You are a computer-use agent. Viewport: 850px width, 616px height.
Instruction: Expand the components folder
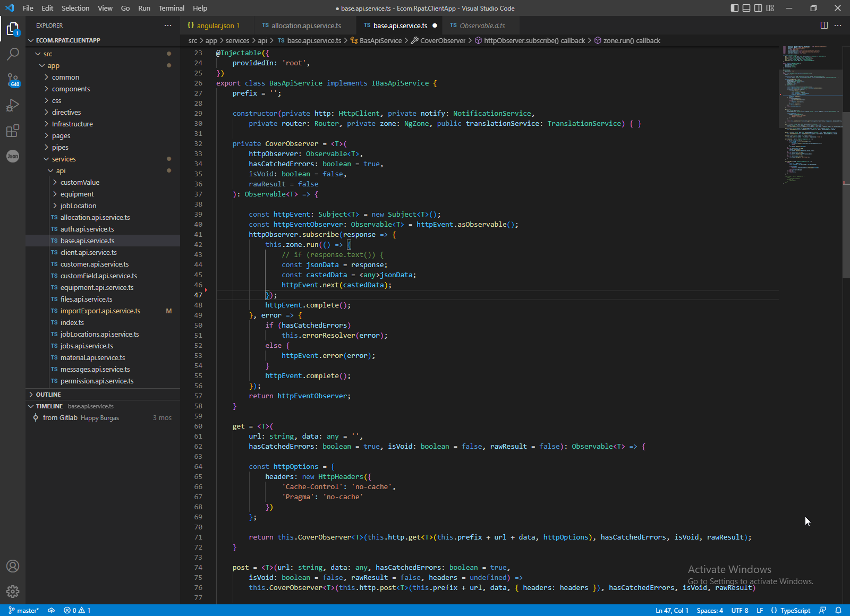click(x=71, y=89)
